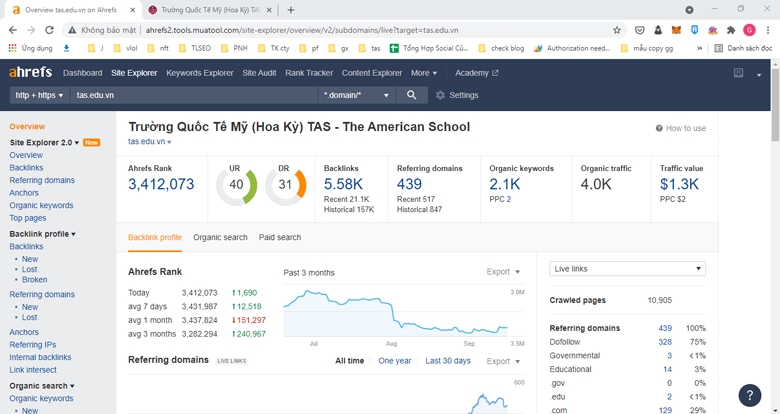Screen dimensions: 780x414
Task: Close the Overview tas.edu.vn tab
Action: [x=132, y=10]
